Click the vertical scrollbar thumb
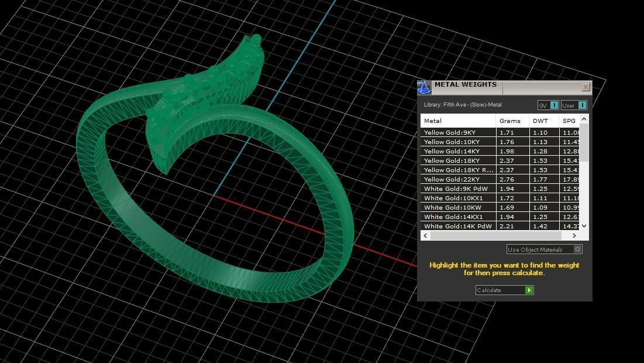This screenshot has width=644, height=363. 584,143
